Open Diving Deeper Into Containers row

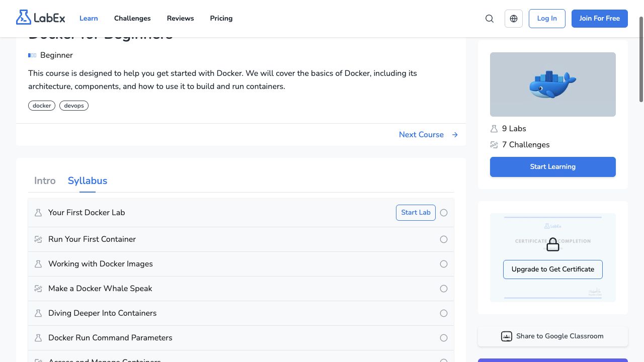point(241,313)
